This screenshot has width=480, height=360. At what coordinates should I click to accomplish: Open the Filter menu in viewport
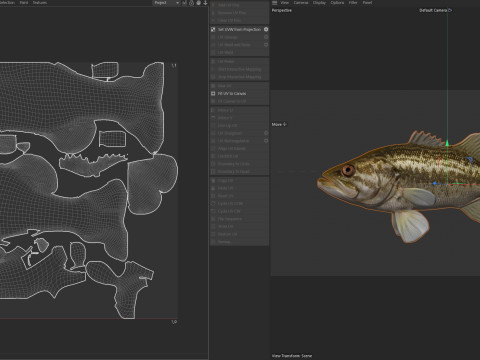click(353, 3)
